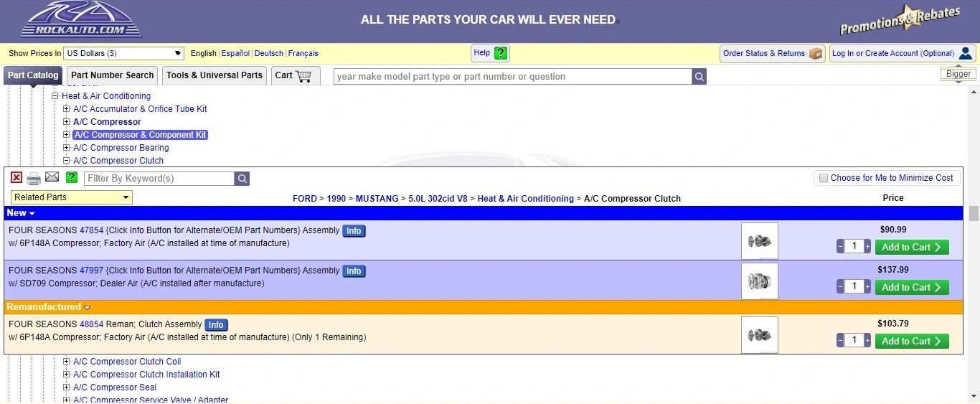Open thumbnail image for part 47854

pyautogui.click(x=760, y=241)
